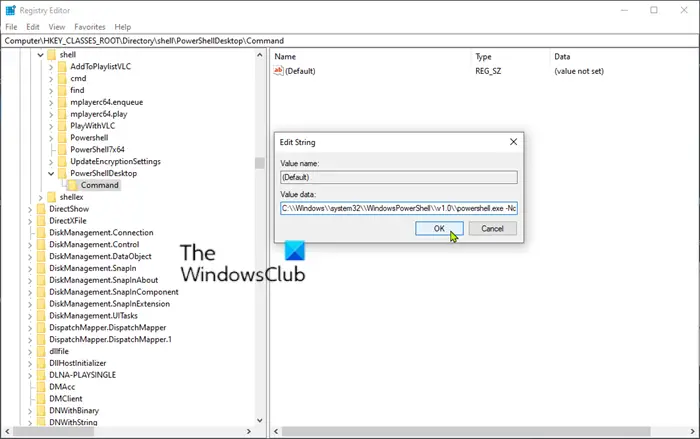Click the shellex folder icon

pyautogui.click(x=52, y=197)
